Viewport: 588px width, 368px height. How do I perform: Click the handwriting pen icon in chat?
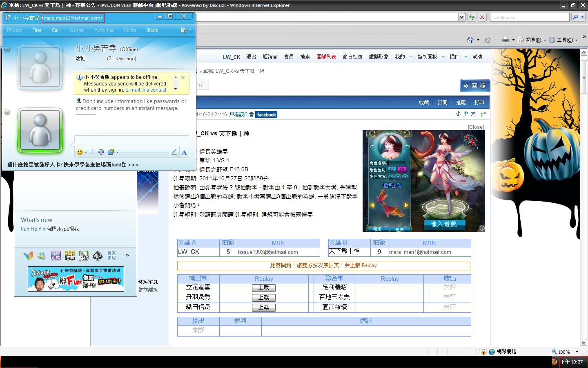tap(174, 152)
